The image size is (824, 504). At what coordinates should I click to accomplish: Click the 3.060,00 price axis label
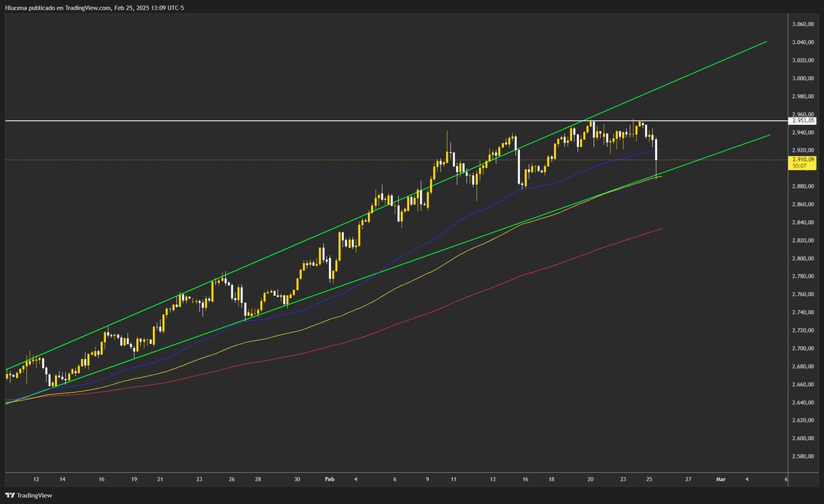(x=802, y=24)
